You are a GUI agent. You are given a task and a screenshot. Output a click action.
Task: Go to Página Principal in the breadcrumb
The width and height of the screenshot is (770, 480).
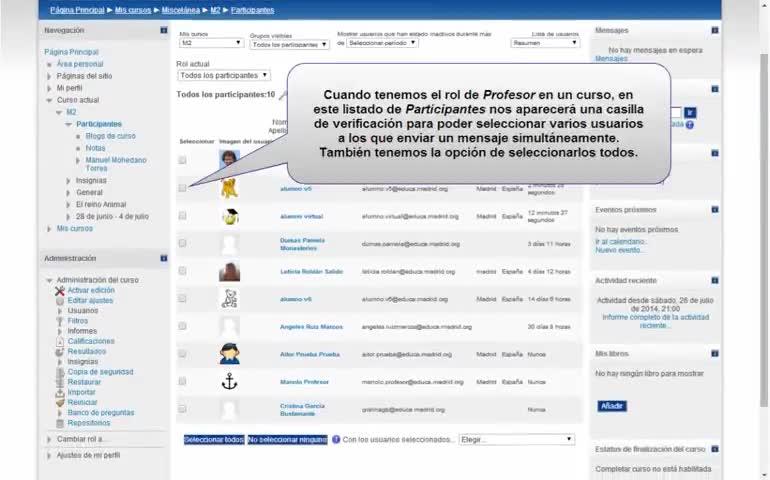coord(77,10)
